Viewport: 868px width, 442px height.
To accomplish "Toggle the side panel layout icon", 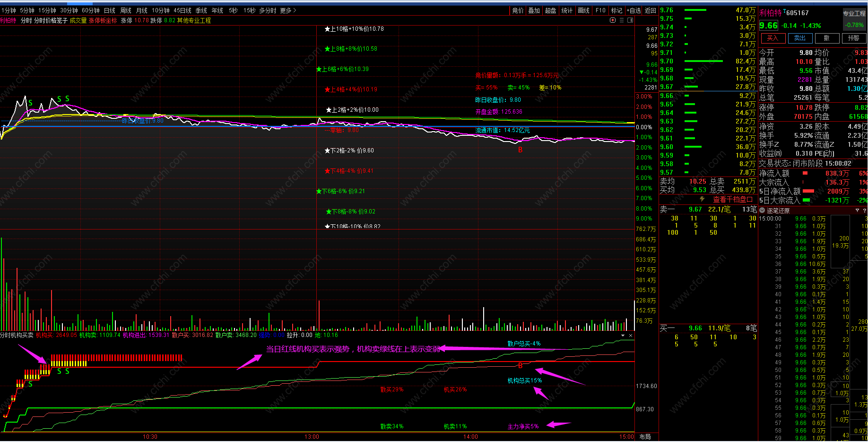I will (x=630, y=20).
